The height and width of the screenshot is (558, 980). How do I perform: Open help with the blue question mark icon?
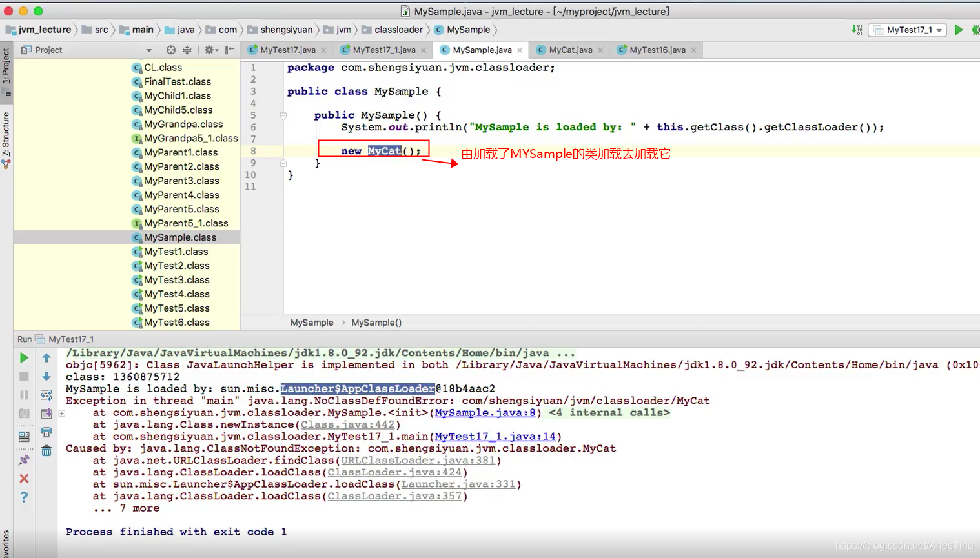[24, 497]
